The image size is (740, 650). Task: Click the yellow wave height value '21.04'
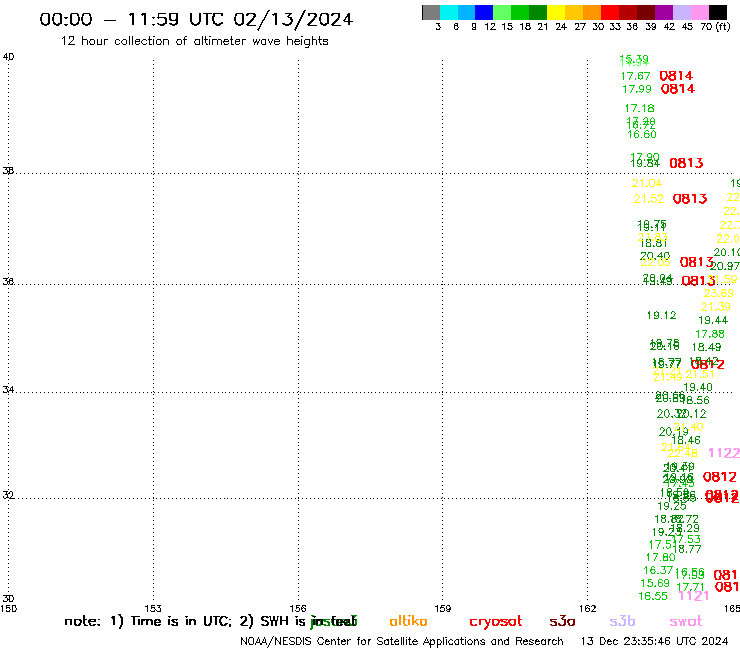tap(647, 183)
